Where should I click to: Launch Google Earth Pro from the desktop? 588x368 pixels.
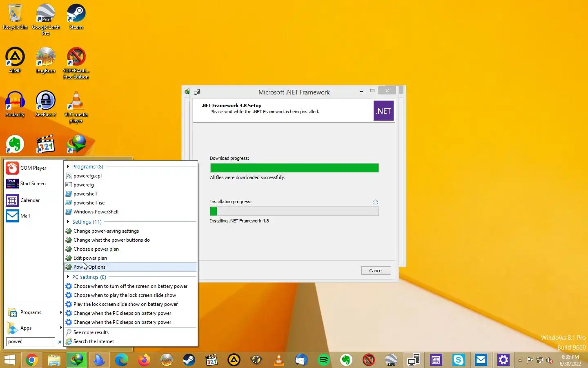[46, 19]
